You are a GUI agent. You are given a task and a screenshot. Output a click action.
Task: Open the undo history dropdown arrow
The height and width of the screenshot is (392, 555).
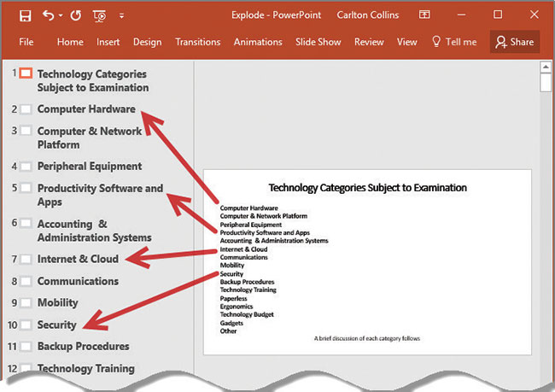tap(61, 16)
